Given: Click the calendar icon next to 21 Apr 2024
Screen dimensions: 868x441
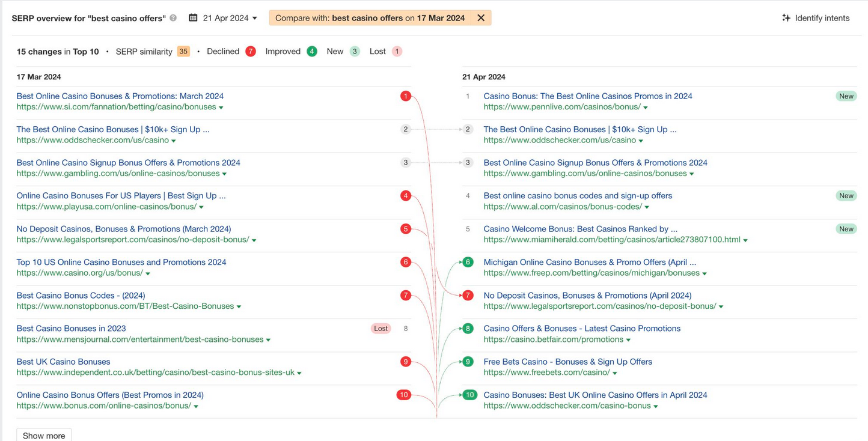Looking at the screenshot, I should pyautogui.click(x=193, y=18).
